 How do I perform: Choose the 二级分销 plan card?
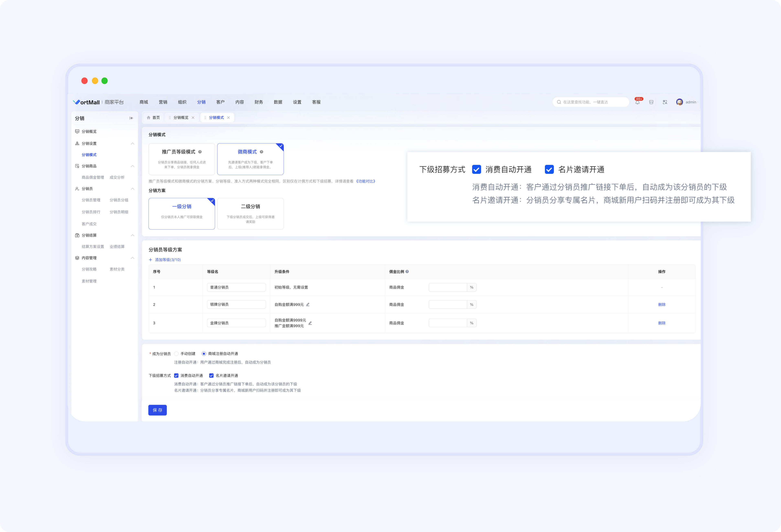coord(250,214)
